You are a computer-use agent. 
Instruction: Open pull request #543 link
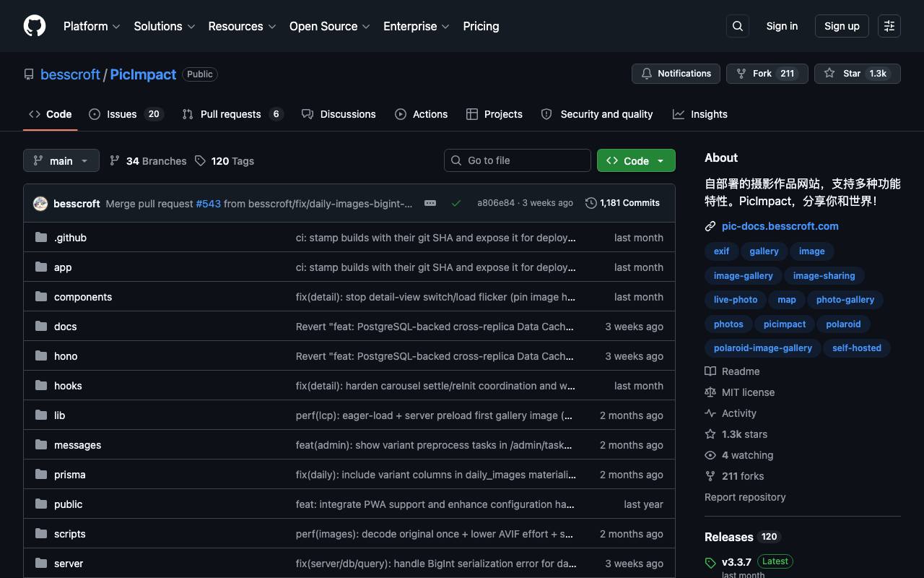point(209,204)
